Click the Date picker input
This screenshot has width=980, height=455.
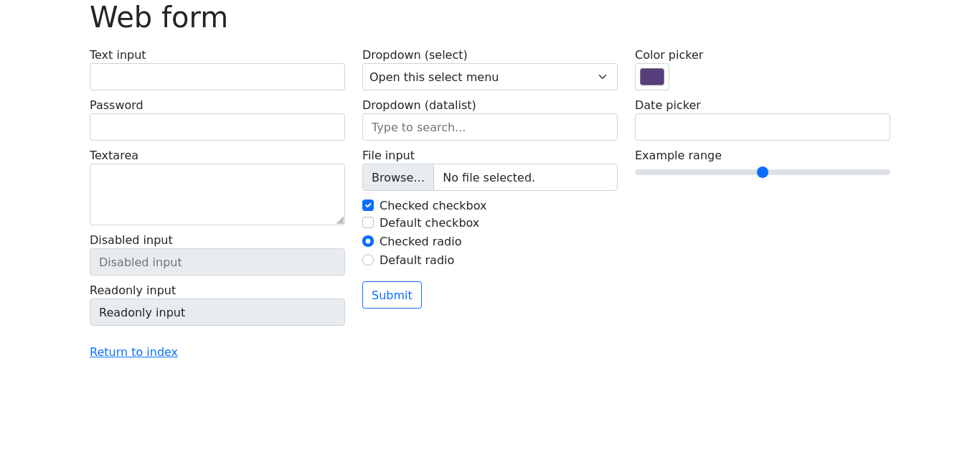[762, 127]
